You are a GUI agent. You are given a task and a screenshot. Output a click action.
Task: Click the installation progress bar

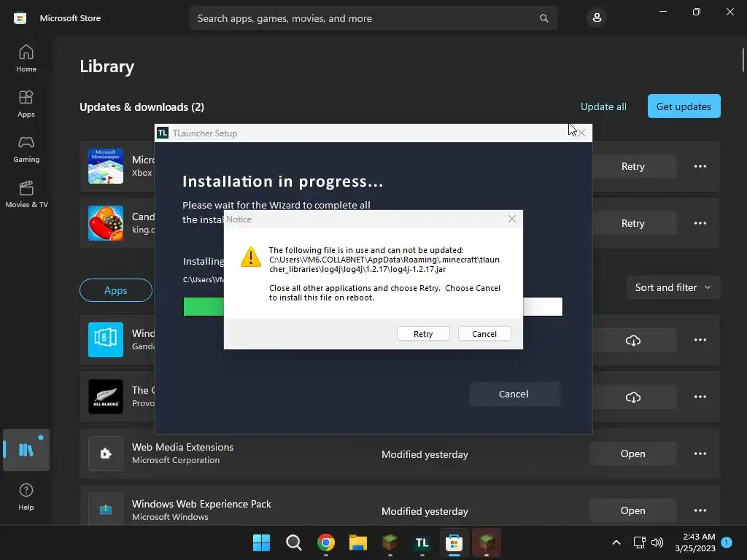click(x=373, y=306)
